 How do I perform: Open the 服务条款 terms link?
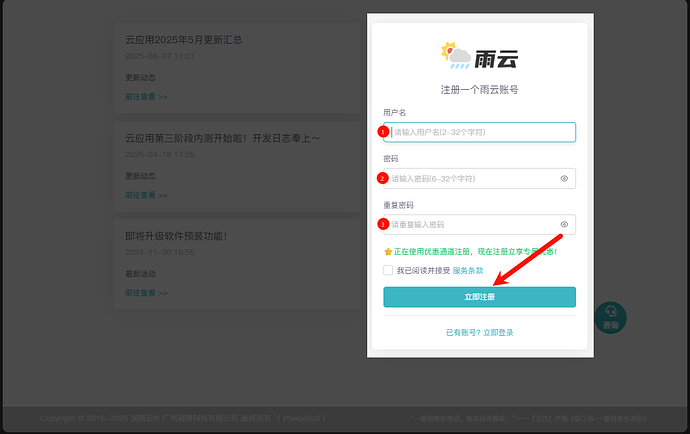pos(468,270)
